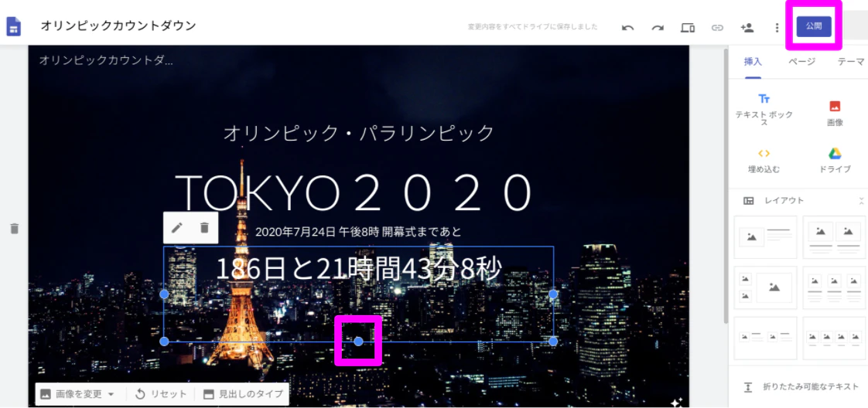Collapse the レイアウト section
Screen dimensions: 868x408
[861, 201]
